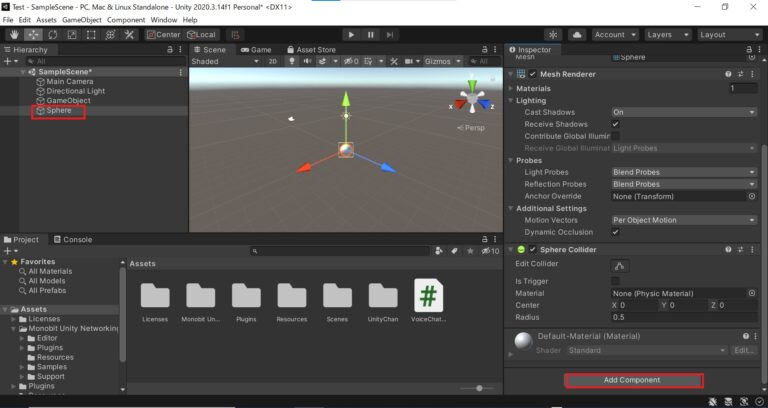Step one frame forward
Image resolution: width=768 pixels, height=408 pixels.
coord(389,35)
